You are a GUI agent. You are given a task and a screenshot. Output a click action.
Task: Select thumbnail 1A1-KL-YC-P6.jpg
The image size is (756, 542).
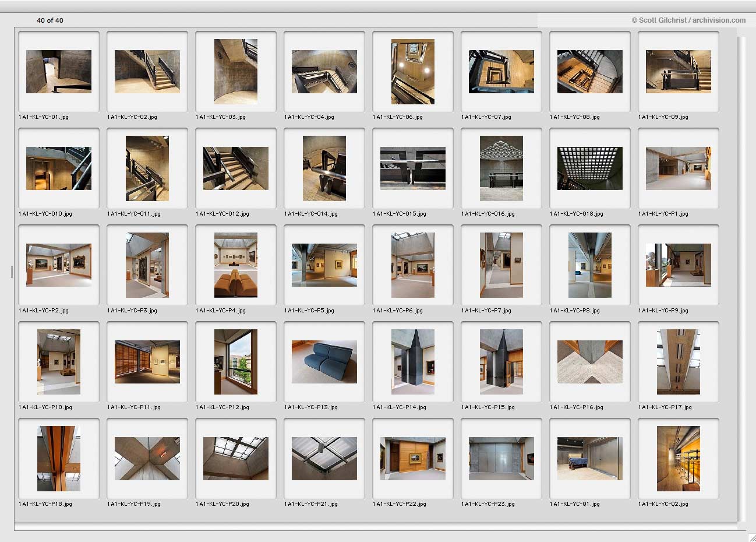tap(413, 265)
